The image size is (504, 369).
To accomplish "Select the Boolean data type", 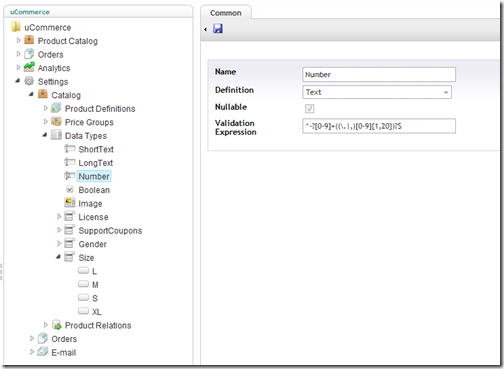I will tap(94, 190).
